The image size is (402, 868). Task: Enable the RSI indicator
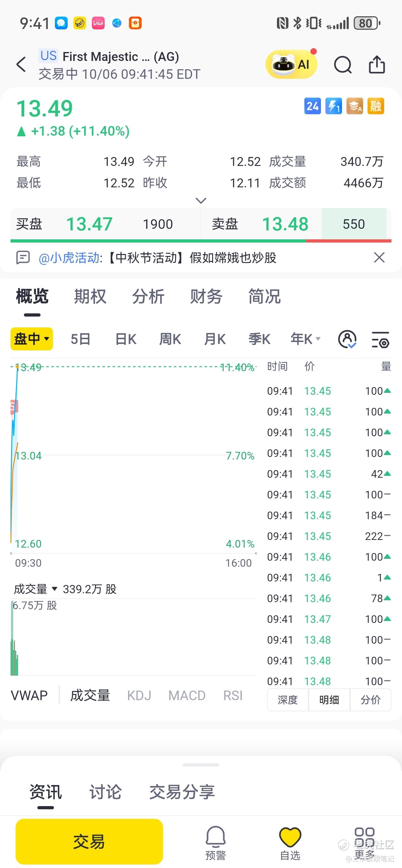[233, 695]
